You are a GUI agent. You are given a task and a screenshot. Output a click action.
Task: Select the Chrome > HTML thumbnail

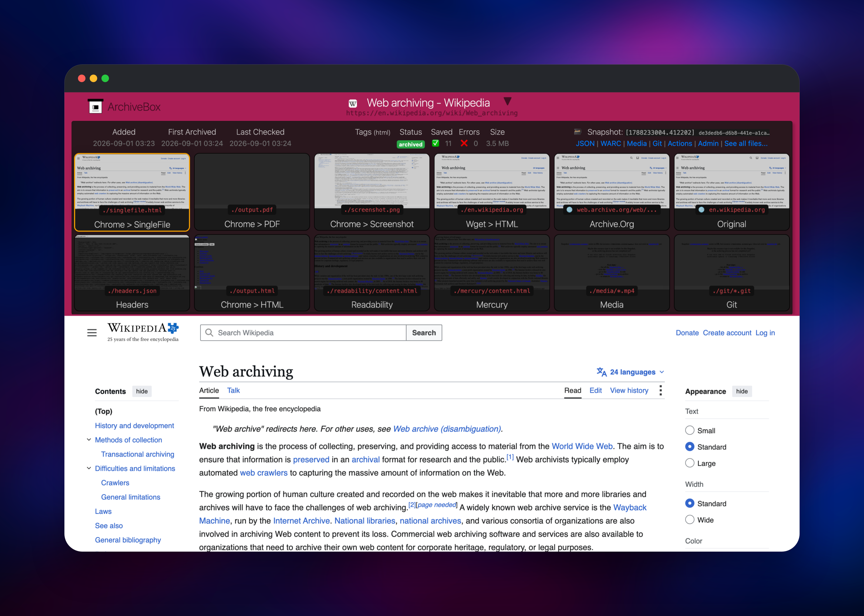pos(252,273)
